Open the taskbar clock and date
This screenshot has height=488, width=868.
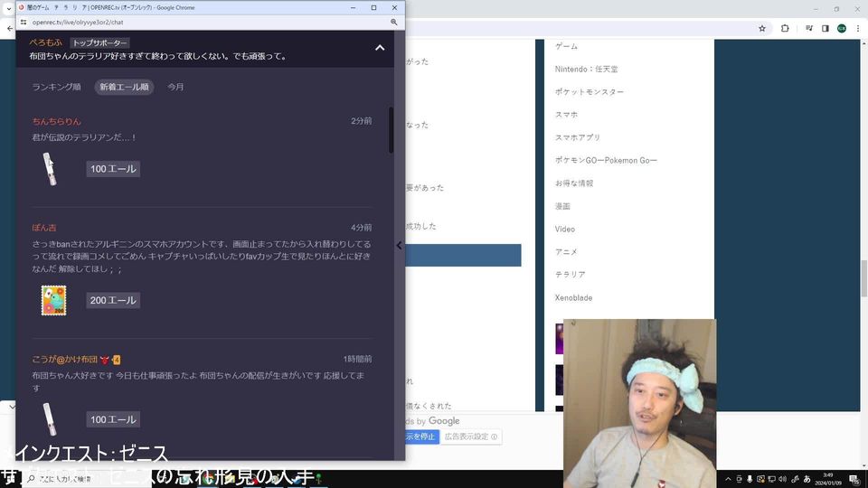click(x=827, y=479)
